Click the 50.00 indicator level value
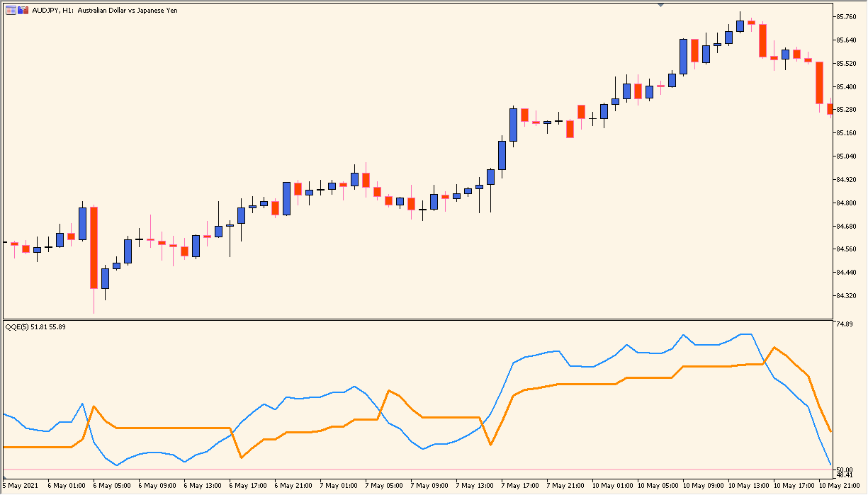 click(x=845, y=470)
